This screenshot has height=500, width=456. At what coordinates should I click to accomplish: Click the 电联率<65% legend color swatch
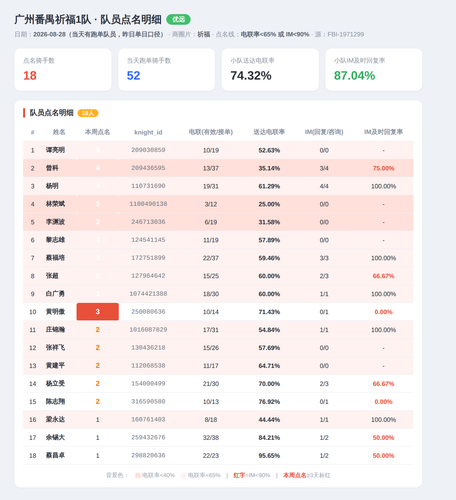(x=183, y=475)
